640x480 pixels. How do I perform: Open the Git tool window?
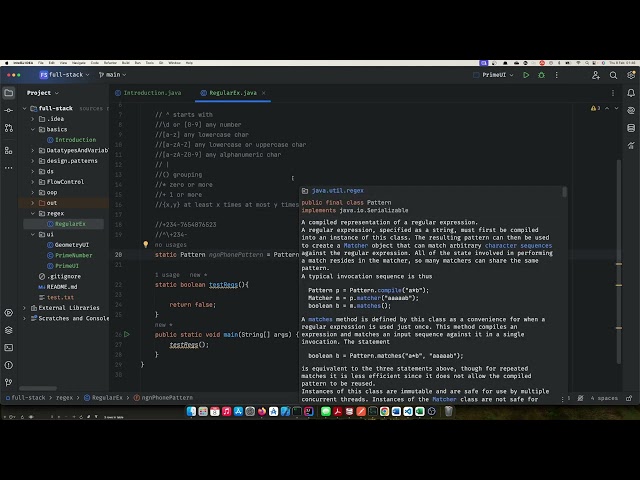click(9, 382)
